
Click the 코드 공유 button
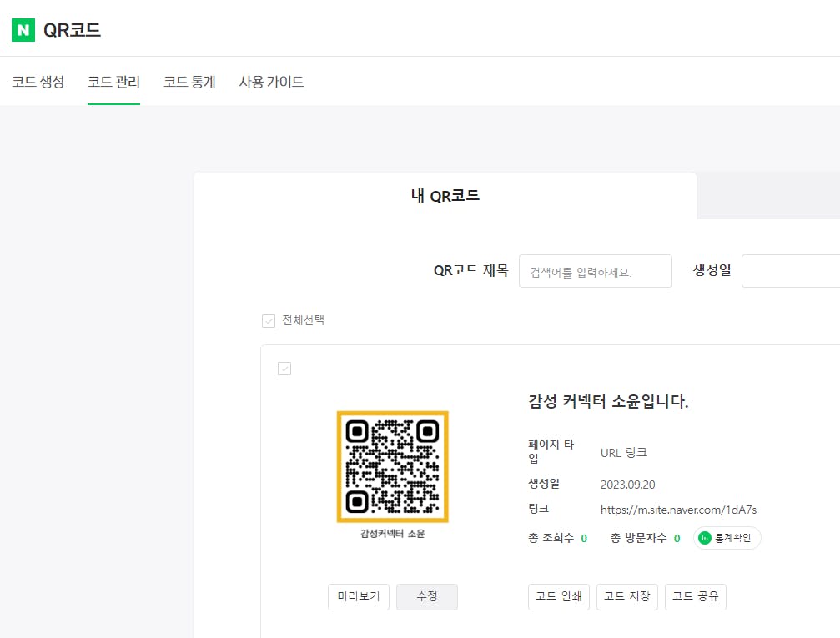tap(696, 597)
